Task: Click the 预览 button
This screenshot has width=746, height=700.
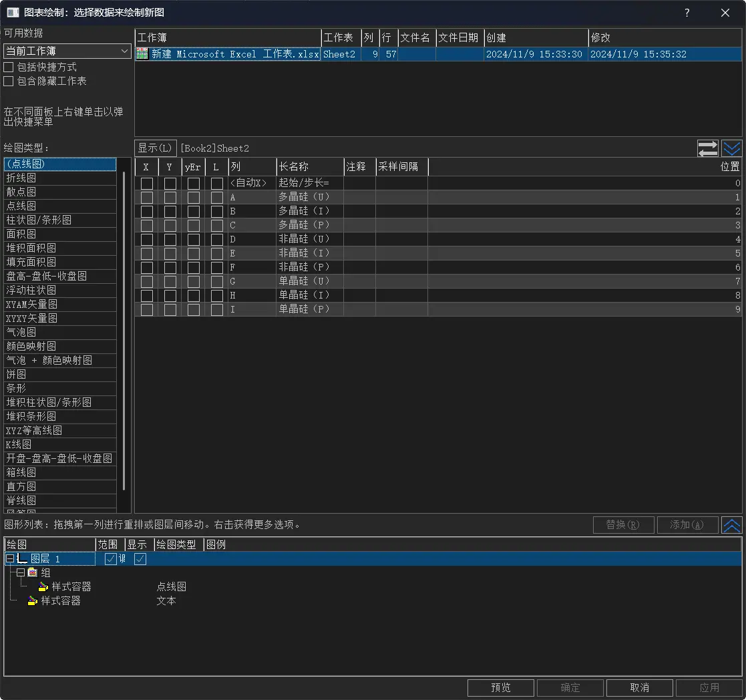Action: 500,687
